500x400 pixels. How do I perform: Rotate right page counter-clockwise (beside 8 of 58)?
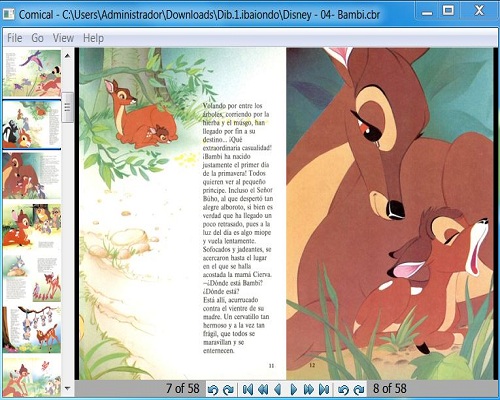point(343,389)
